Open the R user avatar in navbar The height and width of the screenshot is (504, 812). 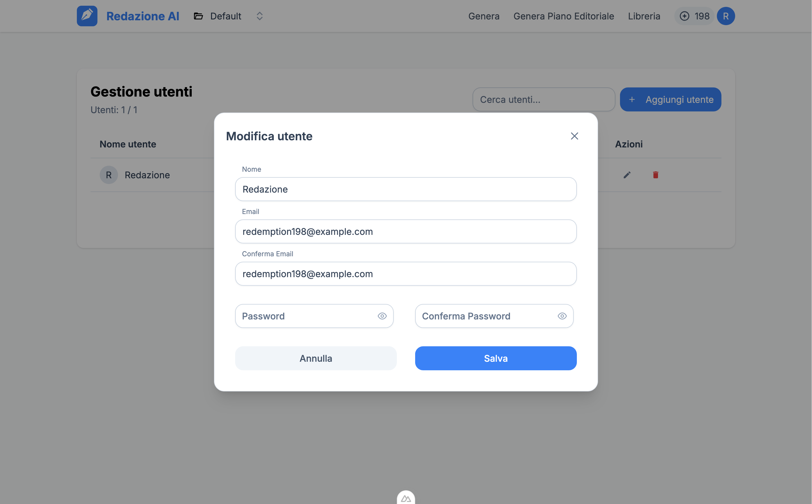tap(726, 16)
